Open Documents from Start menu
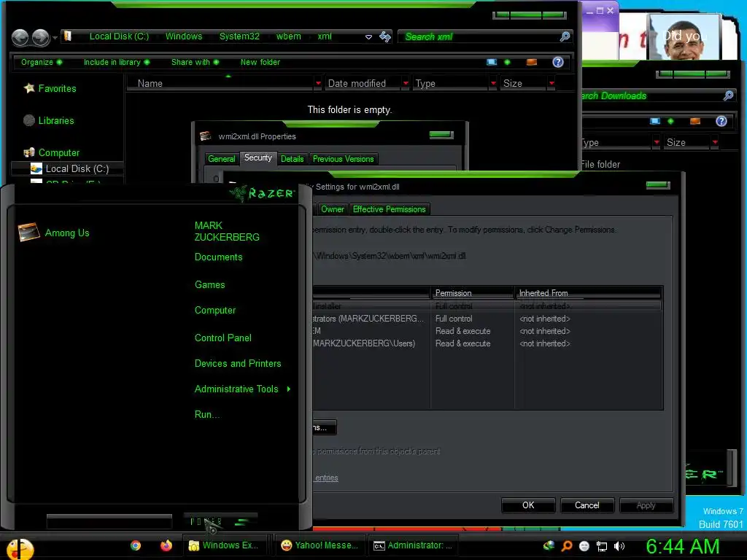 219,257
